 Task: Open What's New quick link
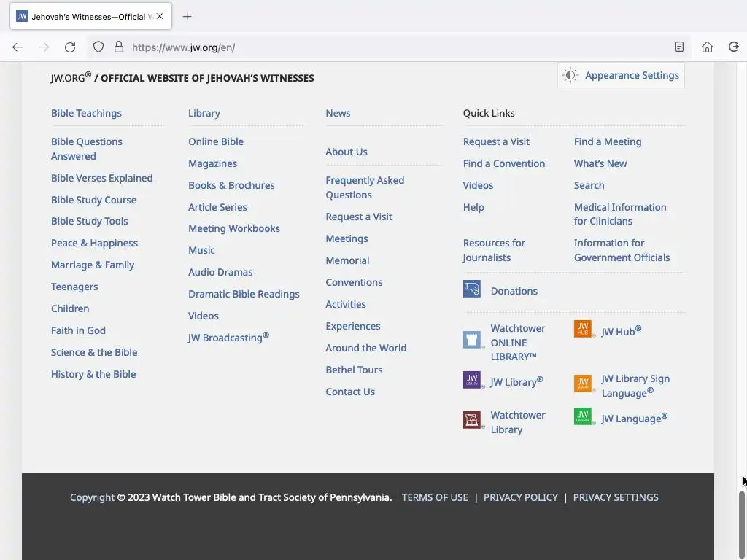(x=600, y=164)
